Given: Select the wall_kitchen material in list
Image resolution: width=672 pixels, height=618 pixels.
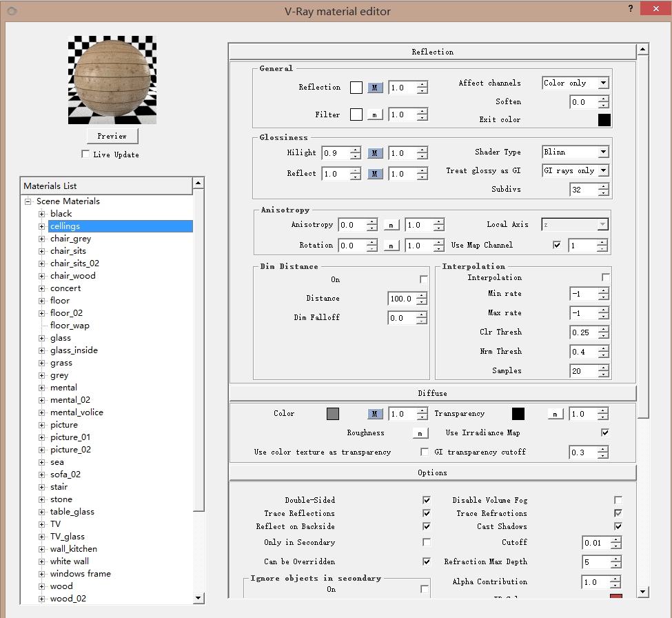Looking at the screenshot, I should pos(74,549).
